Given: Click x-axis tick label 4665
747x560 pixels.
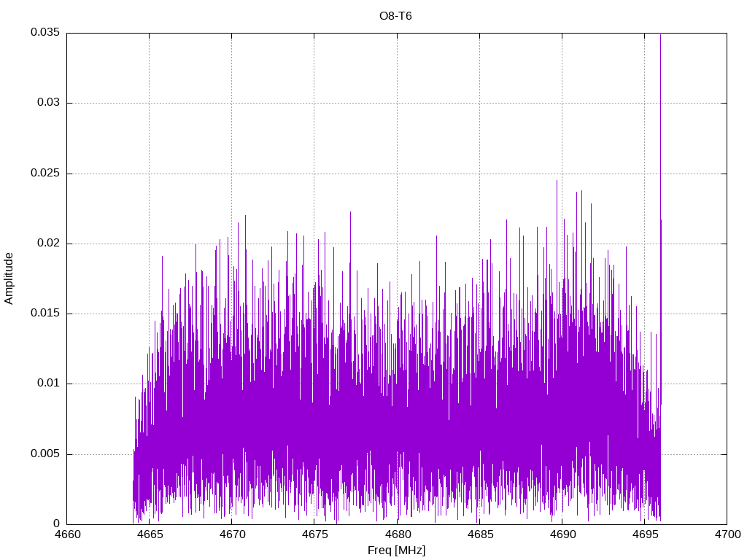Looking at the screenshot, I should [x=150, y=534].
